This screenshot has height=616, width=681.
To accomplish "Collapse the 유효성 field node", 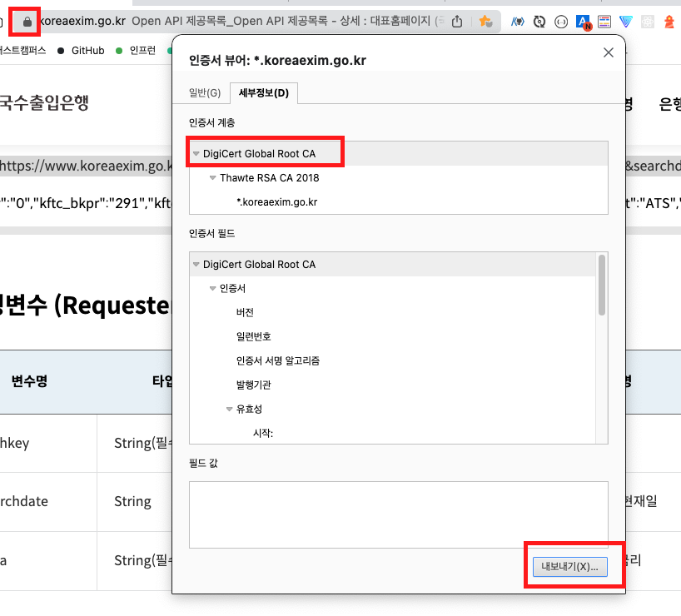I will tap(229, 409).
